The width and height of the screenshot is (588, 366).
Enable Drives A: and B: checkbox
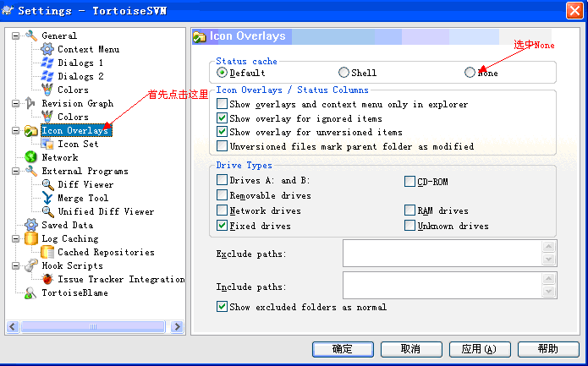222,180
